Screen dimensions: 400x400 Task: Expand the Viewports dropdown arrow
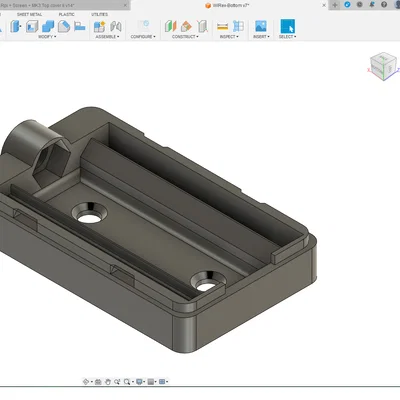click(x=167, y=382)
